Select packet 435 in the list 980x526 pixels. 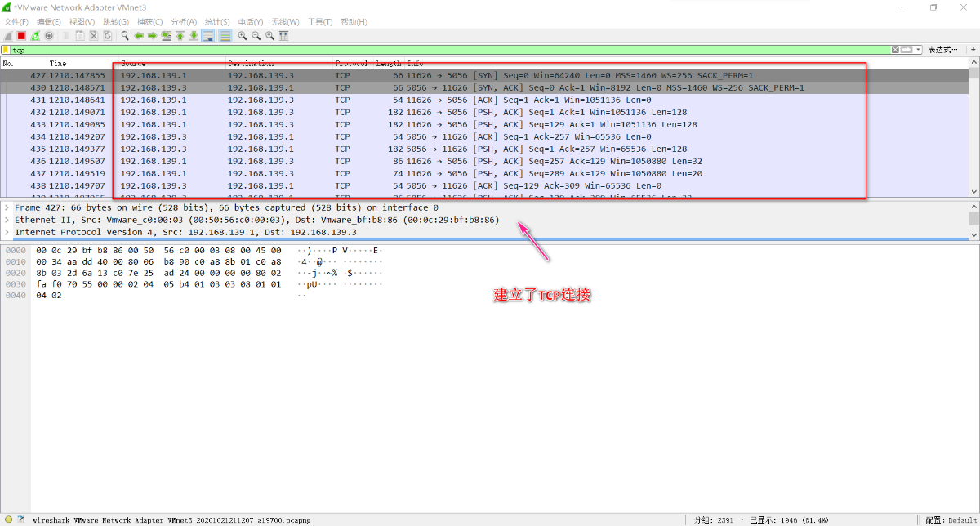pyautogui.click(x=484, y=149)
